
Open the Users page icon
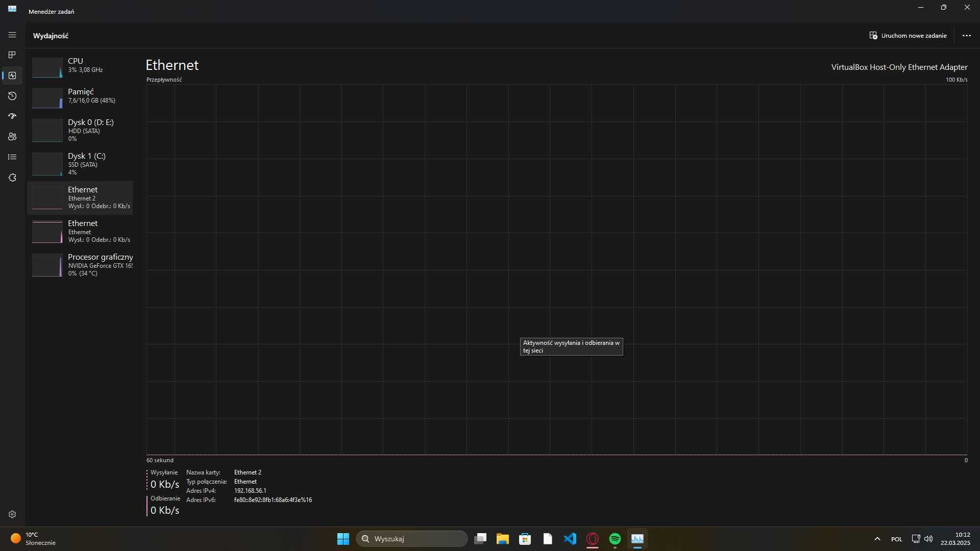coord(12,137)
